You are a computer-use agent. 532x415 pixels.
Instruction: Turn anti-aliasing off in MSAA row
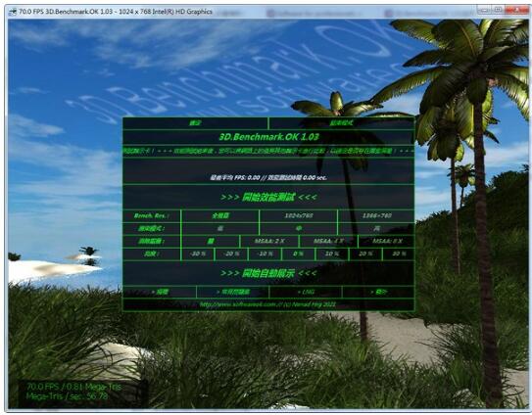pyautogui.click(x=211, y=241)
